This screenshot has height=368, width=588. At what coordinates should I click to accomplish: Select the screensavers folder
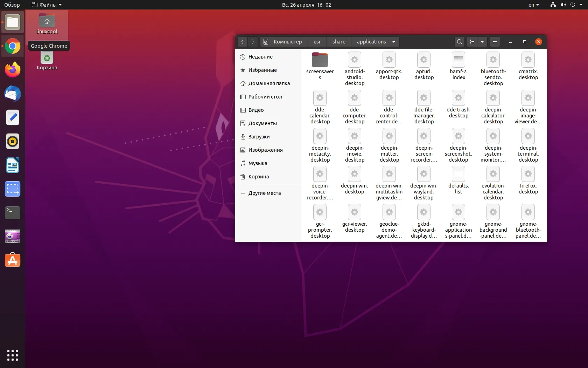pyautogui.click(x=320, y=66)
